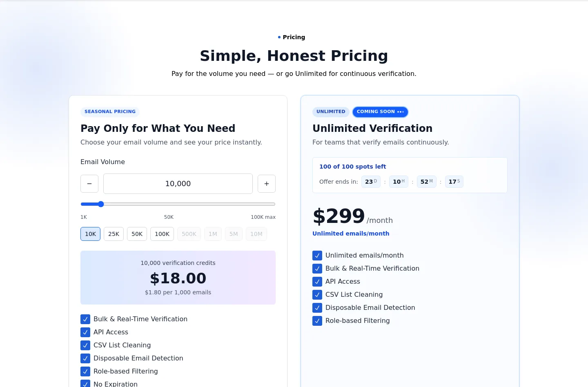Click checkmark beside Bulk & Real-Time Verification in Unlimited card
588x387 pixels.
(317, 269)
